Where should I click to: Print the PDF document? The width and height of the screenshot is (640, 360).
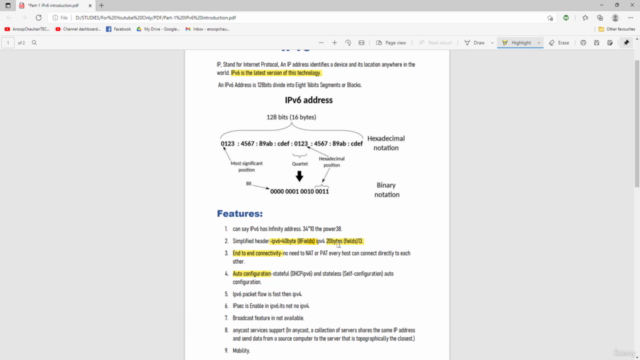click(x=583, y=43)
